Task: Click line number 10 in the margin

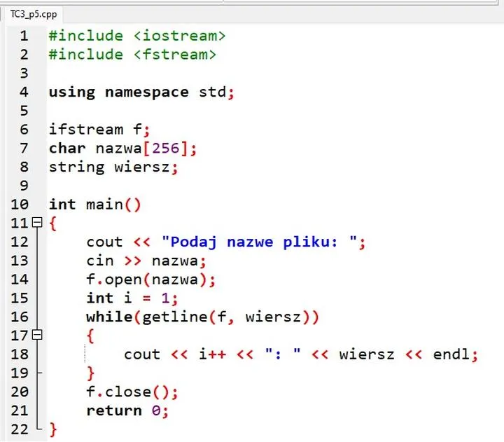Action: pyautogui.click(x=20, y=205)
